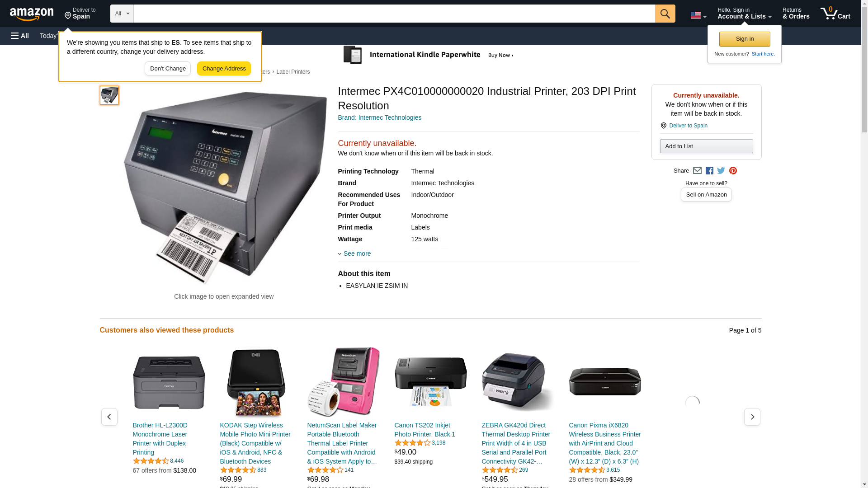Select the printer image thumbnail

(x=109, y=95)
